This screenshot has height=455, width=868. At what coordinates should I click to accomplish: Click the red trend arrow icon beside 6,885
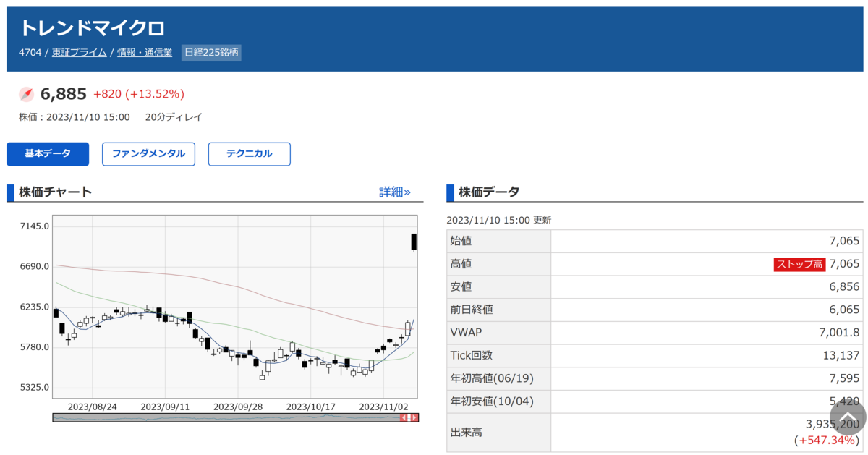pos(26,94)
